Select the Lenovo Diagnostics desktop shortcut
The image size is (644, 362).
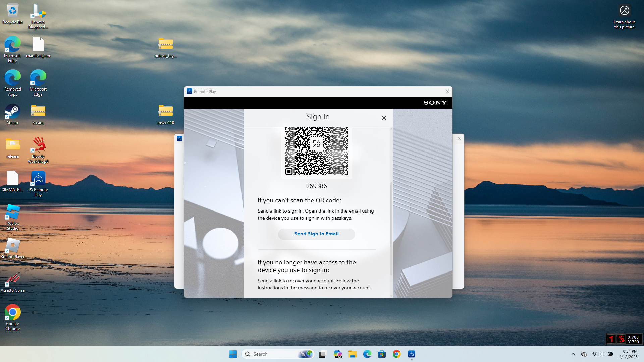38,16
